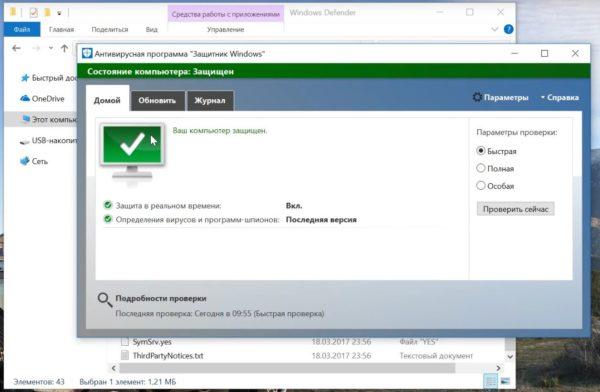This screenshot has height=392, width=600.
Task: Go back in Explorer navigation
Action: [16, 48]
